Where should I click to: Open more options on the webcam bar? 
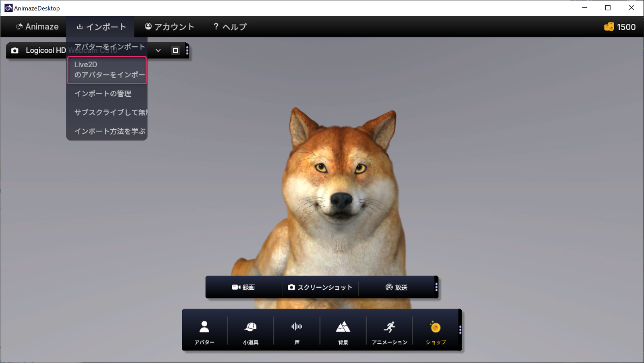[x=187, y=50]
